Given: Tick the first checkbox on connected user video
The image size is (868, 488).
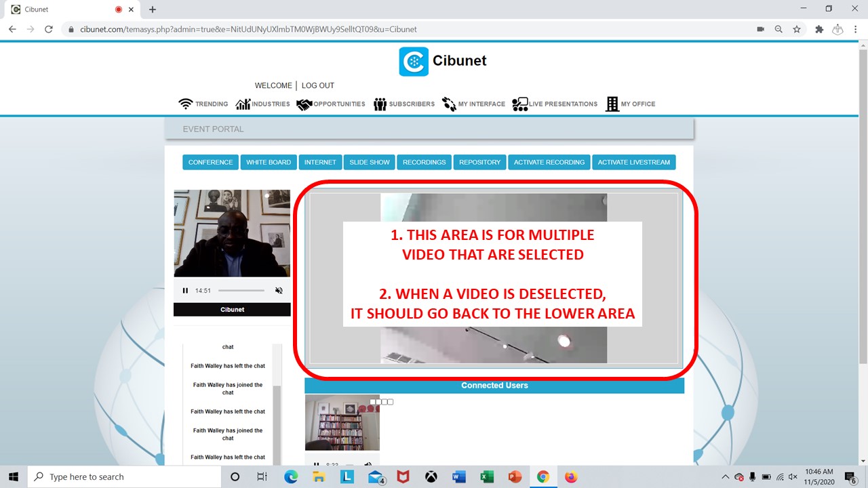Looking at the screenshot, I should tap(373, 402).
